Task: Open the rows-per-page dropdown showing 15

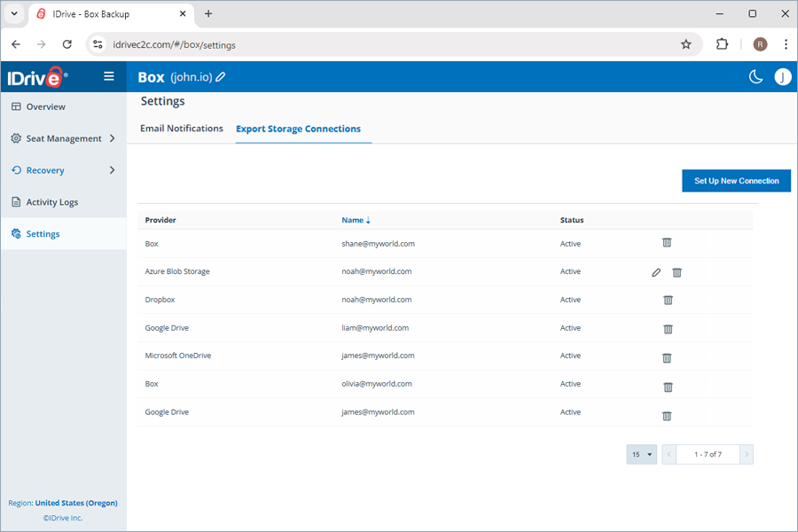Action: (x=641, y=454)
